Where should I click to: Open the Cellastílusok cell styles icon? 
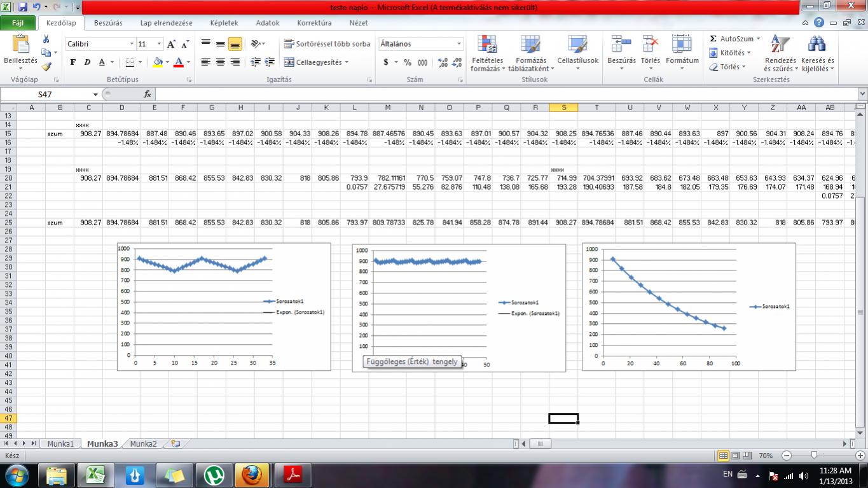[x=577, y=45]
